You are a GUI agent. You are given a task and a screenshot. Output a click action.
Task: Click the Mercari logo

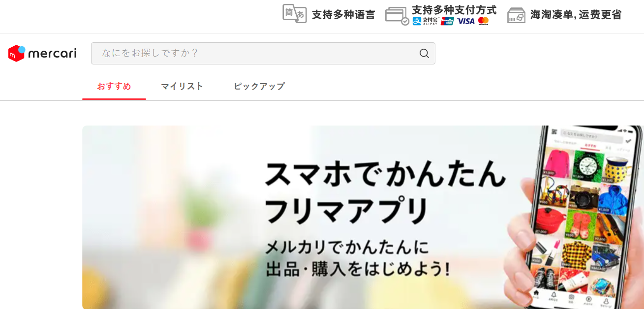tap(42, 53)
